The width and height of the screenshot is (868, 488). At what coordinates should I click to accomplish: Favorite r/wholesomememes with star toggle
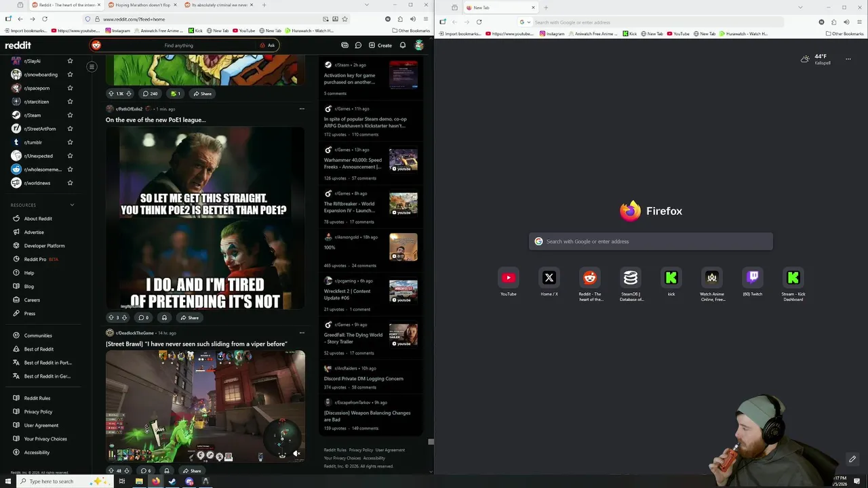pos(70,169)
